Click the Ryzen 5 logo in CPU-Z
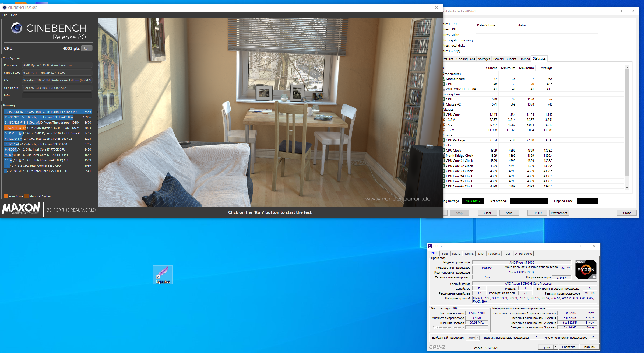Screen dimensions: 644x353 click(x=586, y=270)
